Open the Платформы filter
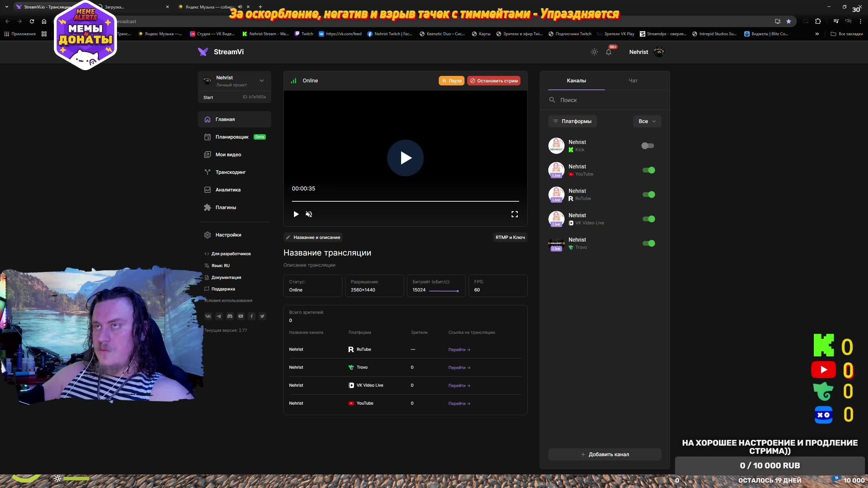This screenshot has height=488, width=868. tap(572, 121)
